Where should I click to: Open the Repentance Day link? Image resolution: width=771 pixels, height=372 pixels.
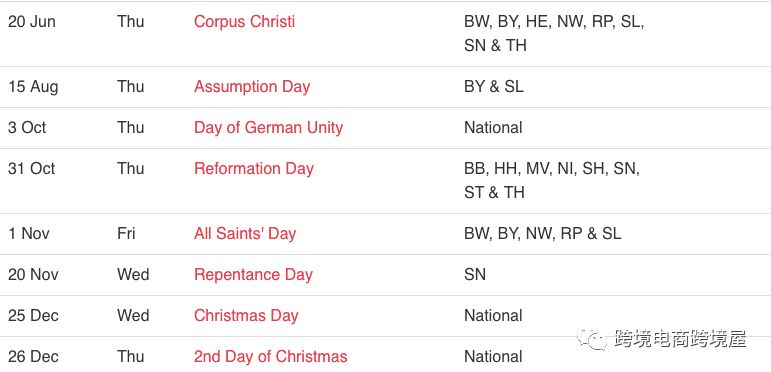click(x=253, y=274)
